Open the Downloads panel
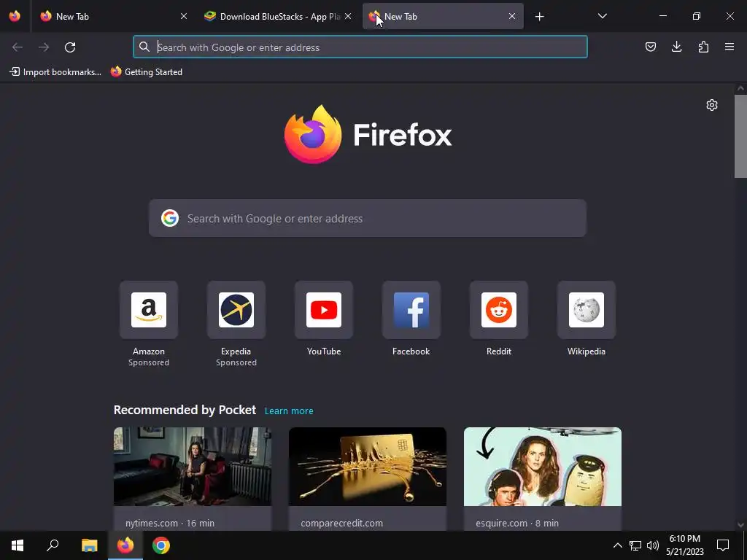 [x=676, y=47]
